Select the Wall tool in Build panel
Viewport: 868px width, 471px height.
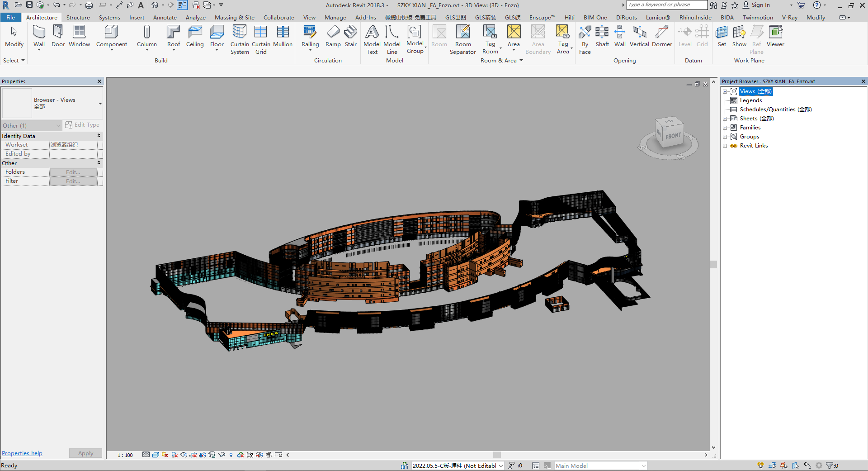[39, 36]
